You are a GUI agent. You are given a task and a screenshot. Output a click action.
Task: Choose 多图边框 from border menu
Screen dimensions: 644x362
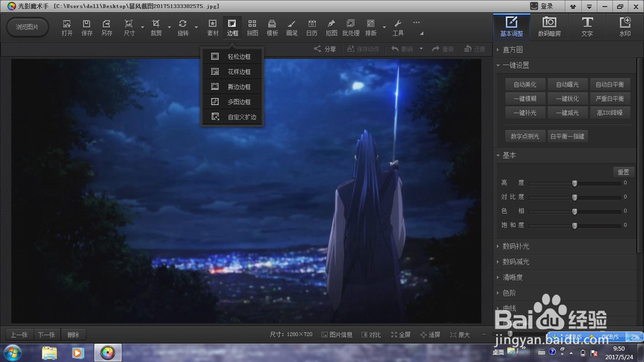click(x=232, y=102)
